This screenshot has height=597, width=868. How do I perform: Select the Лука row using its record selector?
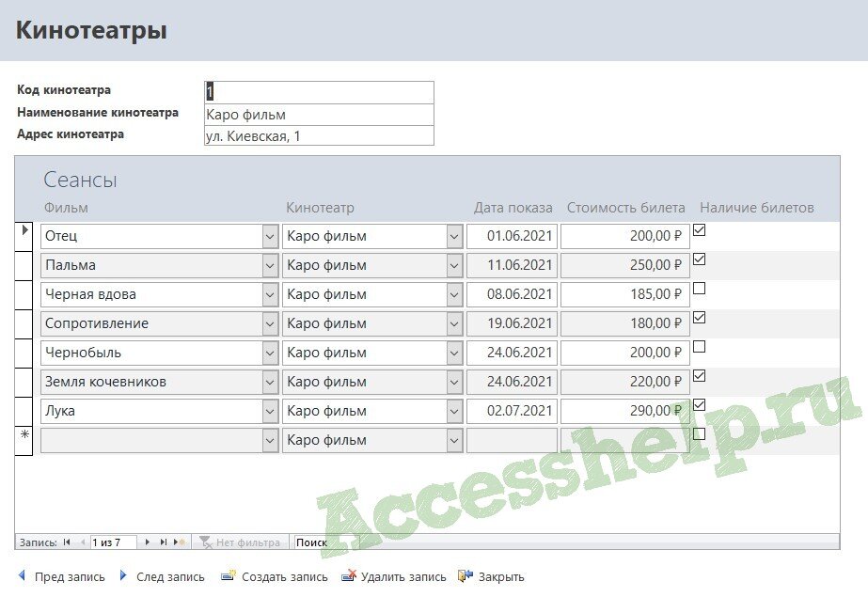click(x=24, y=411)
